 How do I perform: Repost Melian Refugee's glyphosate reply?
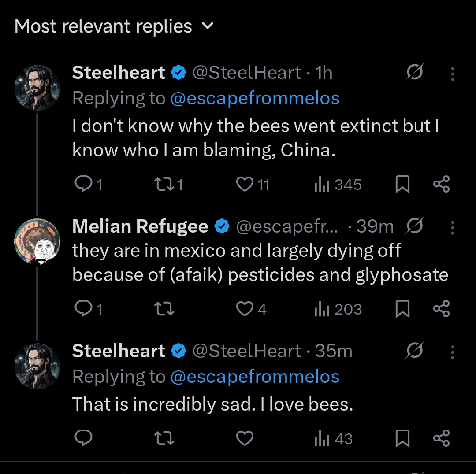pyautogui.click(x=165, y=309)
